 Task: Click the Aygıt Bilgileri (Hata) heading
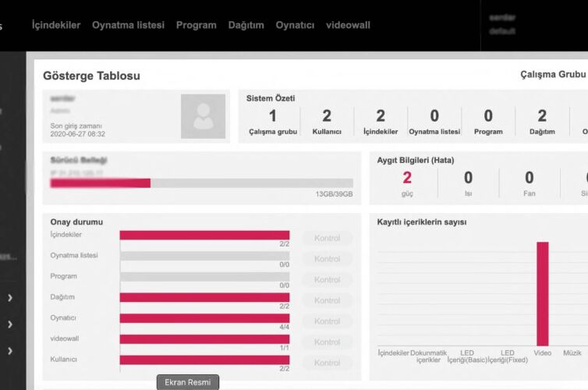tap(416, 160)
